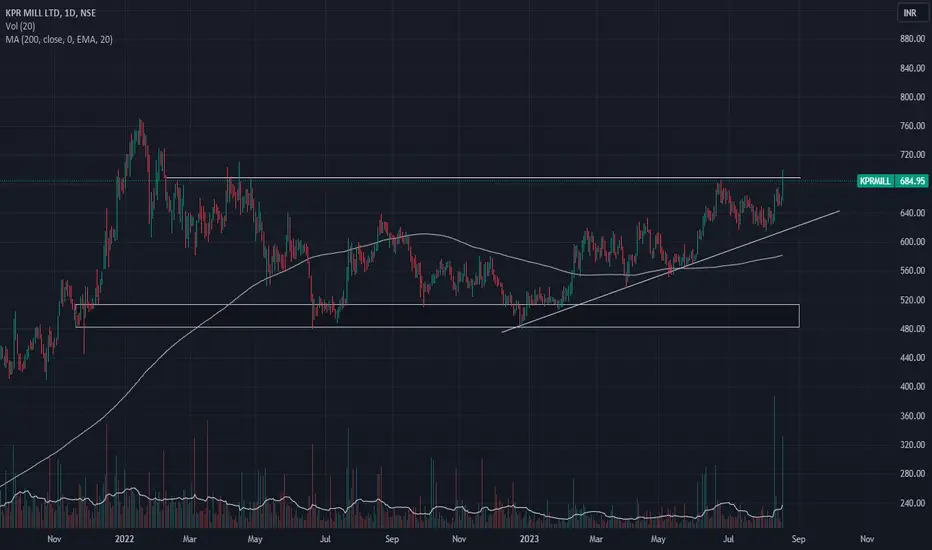
Task: Click the 800.00 price axis label
Action: (912, 97)
